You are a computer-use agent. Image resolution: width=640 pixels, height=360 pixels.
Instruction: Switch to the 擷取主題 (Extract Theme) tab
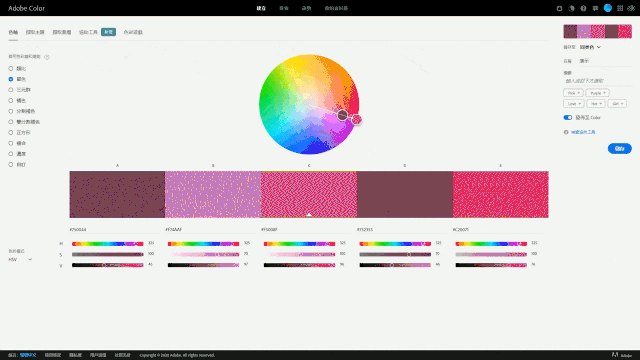35,32
